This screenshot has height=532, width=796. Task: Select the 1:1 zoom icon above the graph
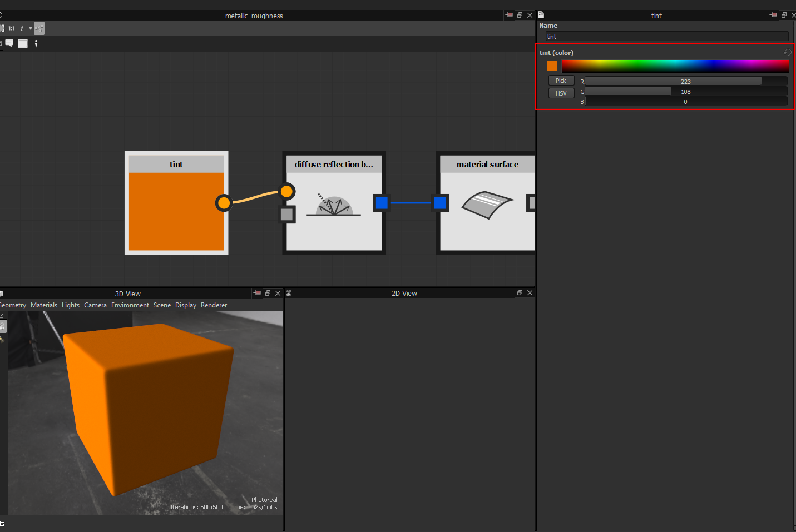coord(11,28)
